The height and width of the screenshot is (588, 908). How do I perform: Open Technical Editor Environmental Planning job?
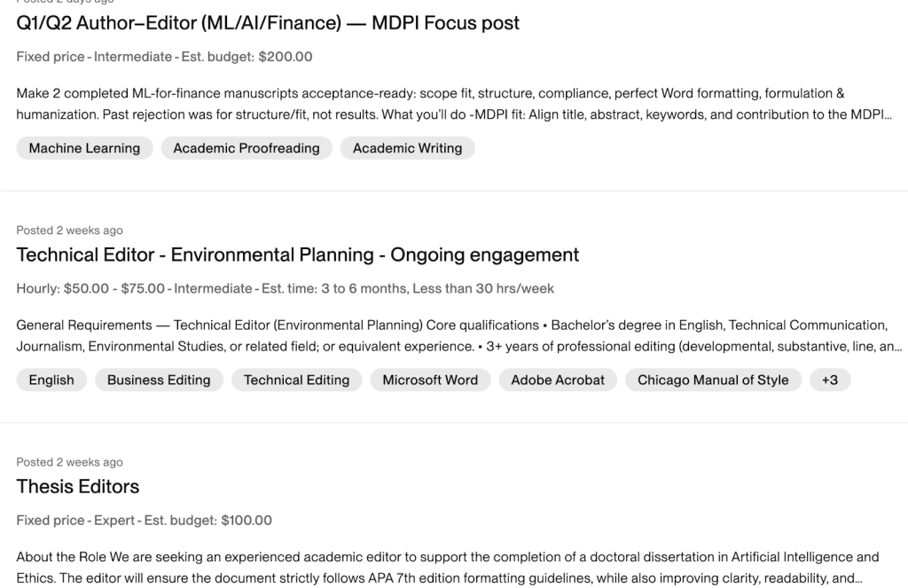point(297,255)
